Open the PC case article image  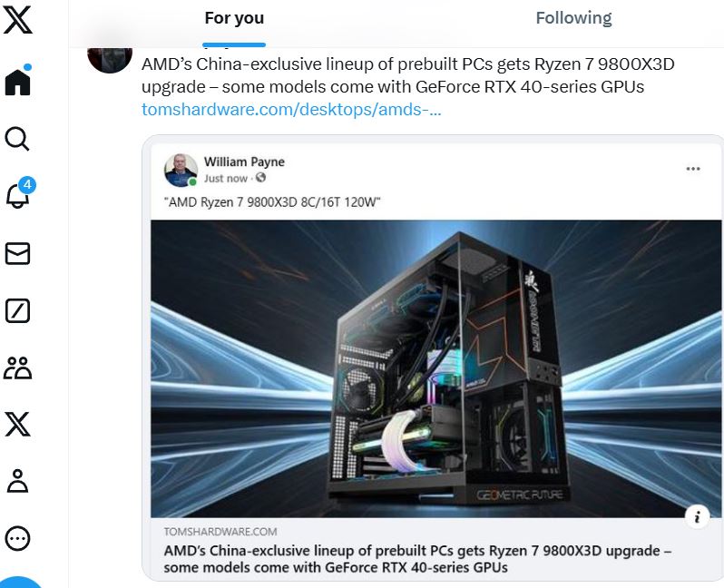[436, 368]
